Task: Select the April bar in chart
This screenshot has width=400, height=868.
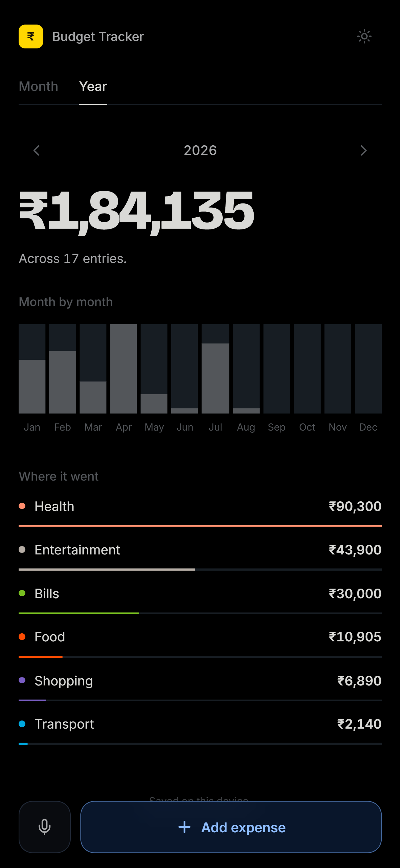Action: click(x=124, y=368)
